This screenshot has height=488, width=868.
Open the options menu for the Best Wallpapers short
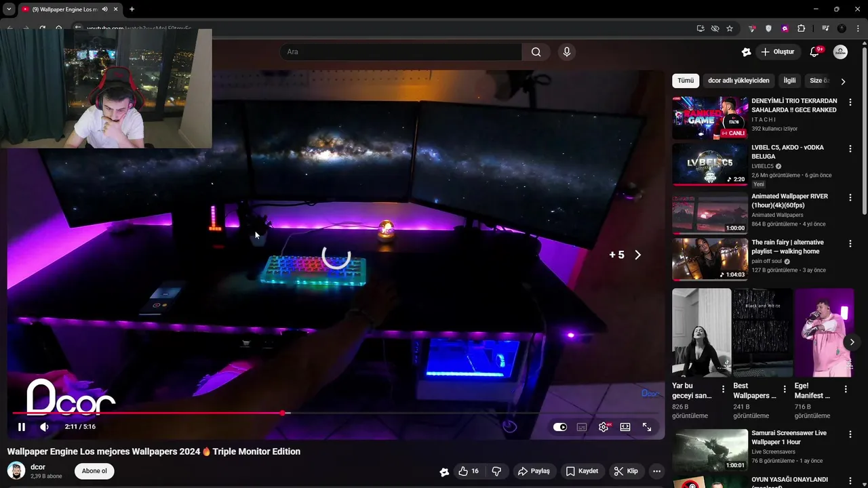pyautogui.click(x=785, y=389)
